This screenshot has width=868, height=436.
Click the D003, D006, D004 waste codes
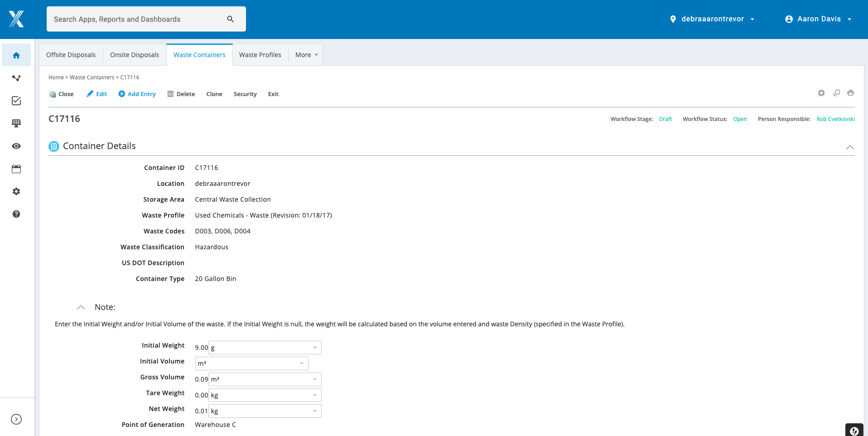point(223,231)
